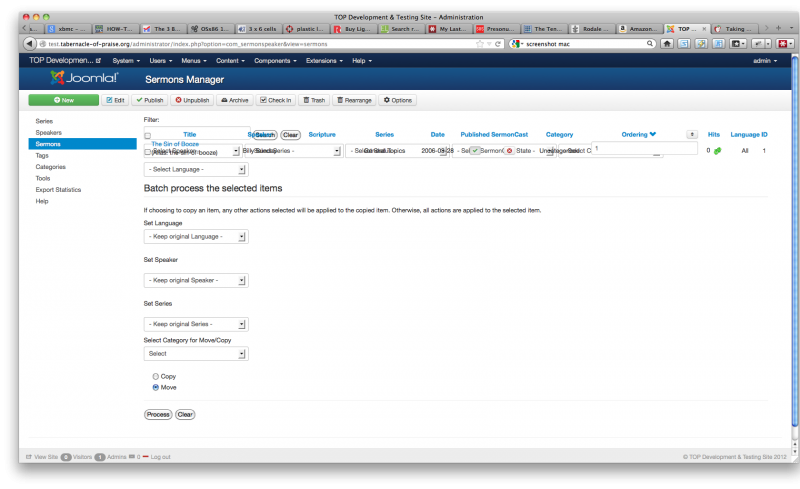This screenshot has width=800, height=489.
Task: Tick the checkbox for The Sin of Booze
Action: (x=147, y=152)
